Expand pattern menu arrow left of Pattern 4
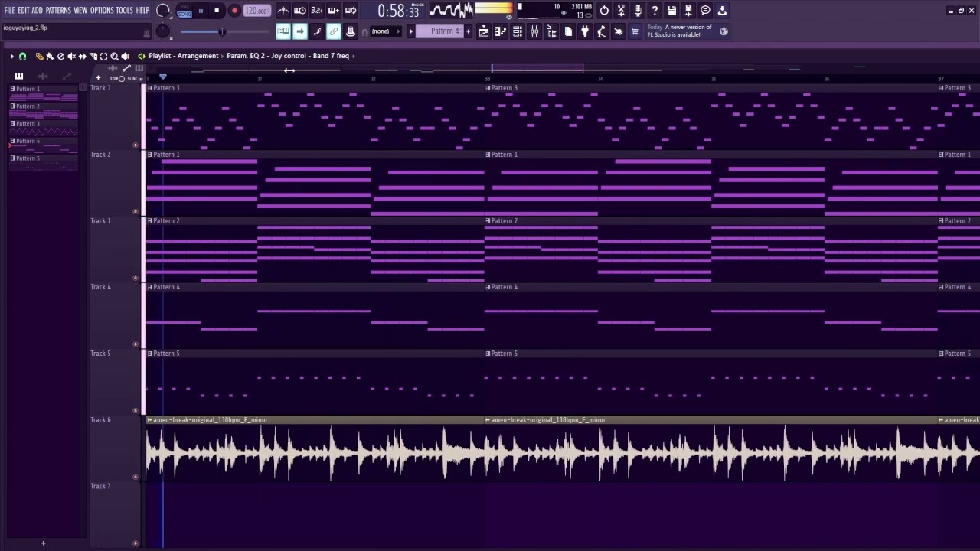The width and height of the screenshot is (980, 551). (x=411, y=31)
